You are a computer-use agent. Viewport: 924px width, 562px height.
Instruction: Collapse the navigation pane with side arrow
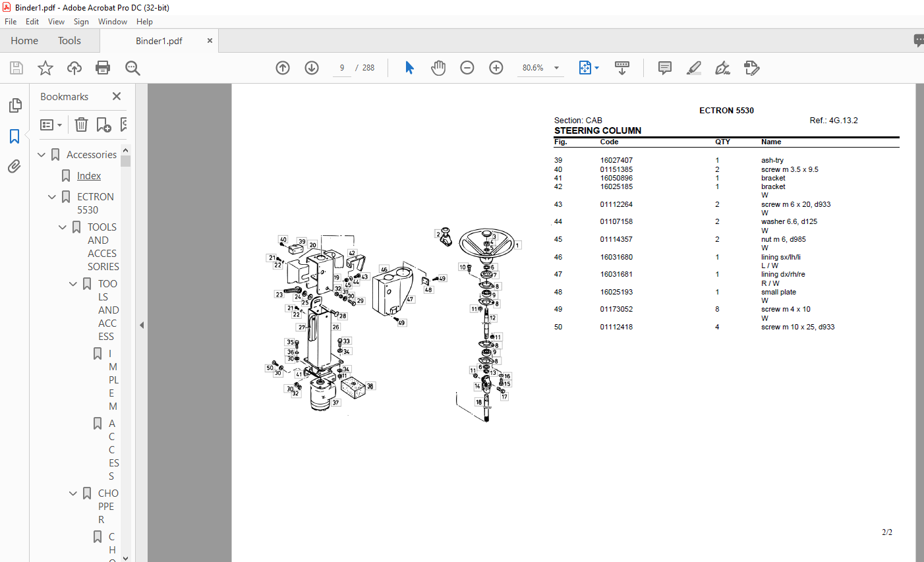click(142, 325)
